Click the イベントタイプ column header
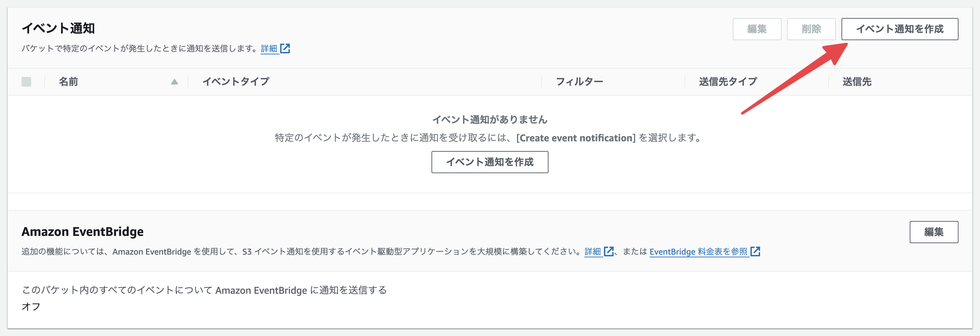Image resolution: width=980 pixels, height=336 pixels. coord(235,82)
